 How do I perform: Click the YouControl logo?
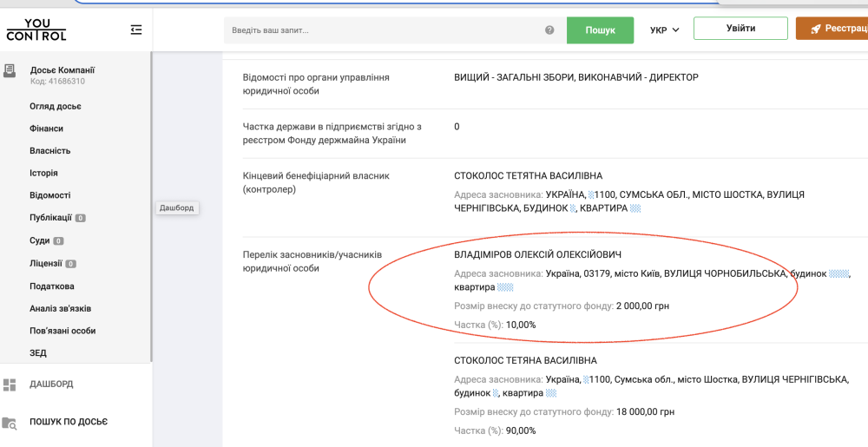tap(36, 30)
